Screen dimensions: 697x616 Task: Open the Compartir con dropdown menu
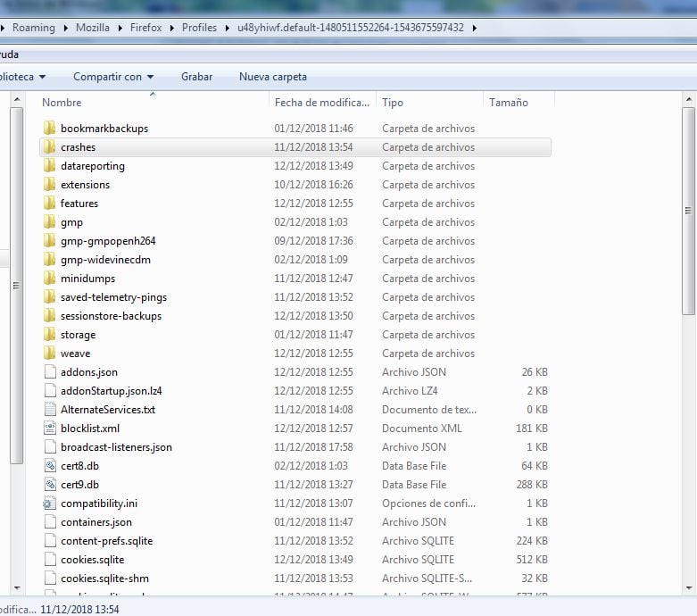click(113, 77)
